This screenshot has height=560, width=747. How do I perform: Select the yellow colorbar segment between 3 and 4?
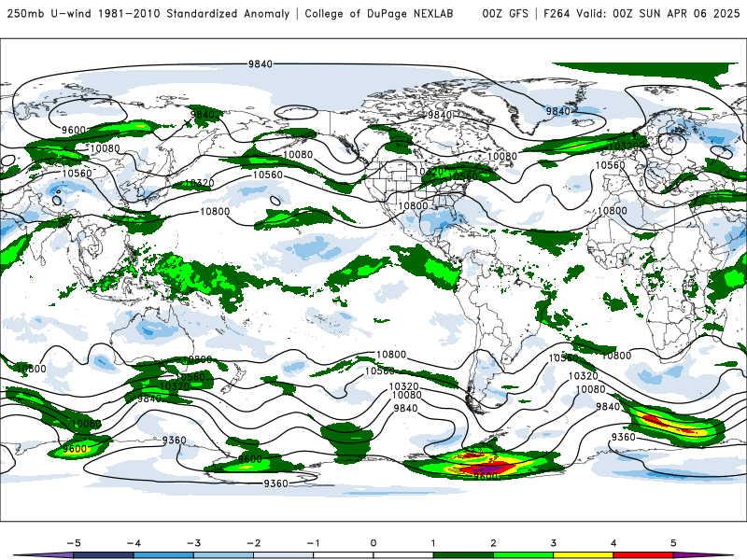tap(583, 555)
